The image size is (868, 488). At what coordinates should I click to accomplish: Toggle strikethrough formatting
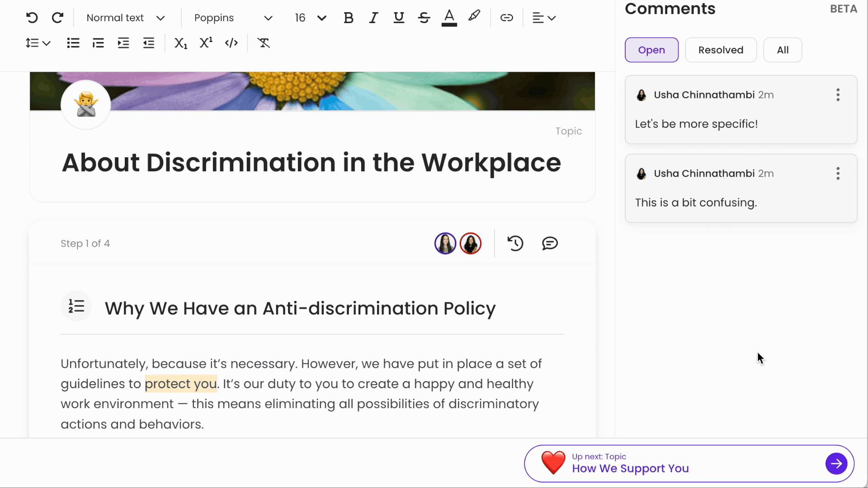[424, 18]
